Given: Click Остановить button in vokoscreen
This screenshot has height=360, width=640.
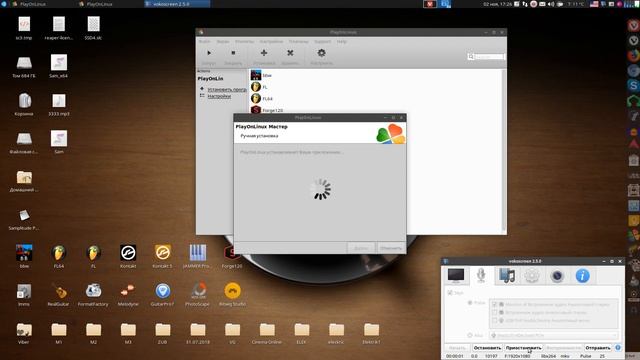Looking at the screenshot, I should (x=487, y=348).
